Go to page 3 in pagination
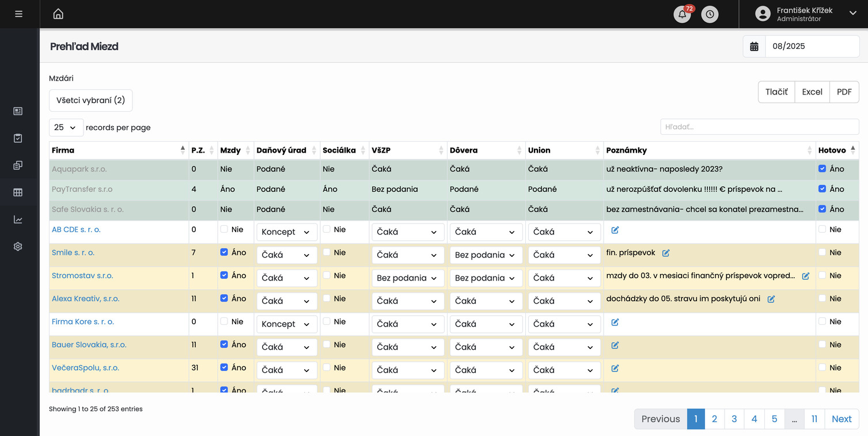Image resolution: width=868 pixels, height=436 pixels. [734, 419]
